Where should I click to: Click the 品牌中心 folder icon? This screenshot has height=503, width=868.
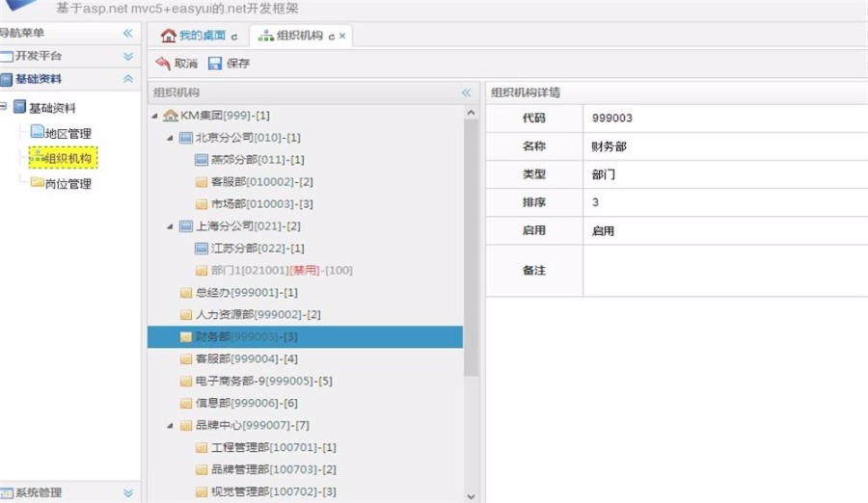click(x=186, y=426)
